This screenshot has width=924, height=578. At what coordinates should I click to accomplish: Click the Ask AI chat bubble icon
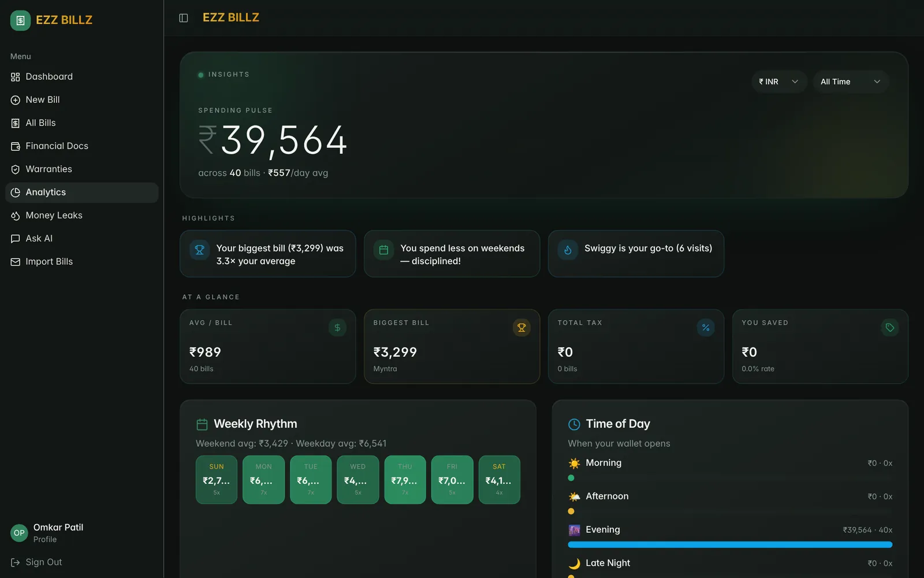click(16, 239)
